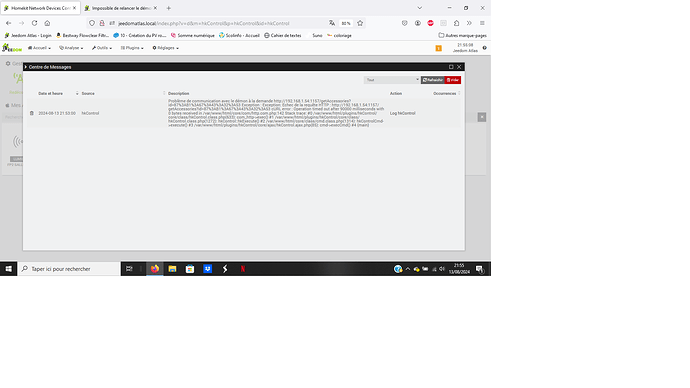Click the Rafraîchir button
Image resolution: width=690 pixels, height=388 pixels.
click(x=433, y=80)
